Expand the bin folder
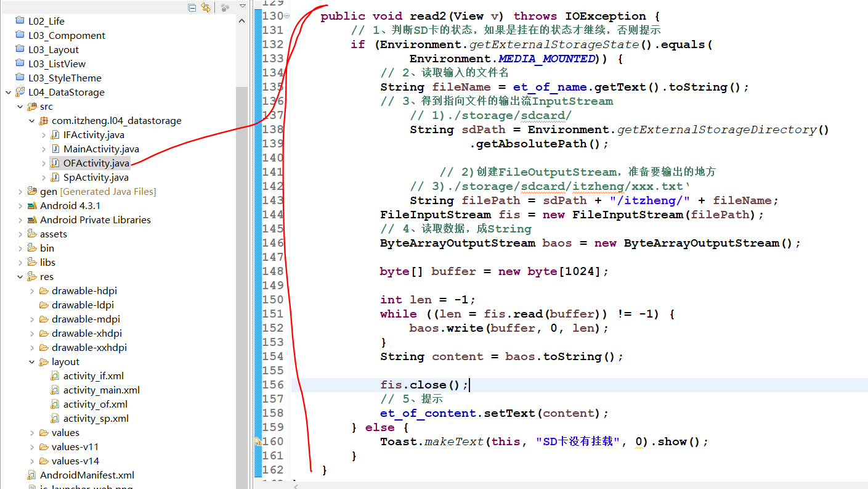 click(x=20, y=248)
